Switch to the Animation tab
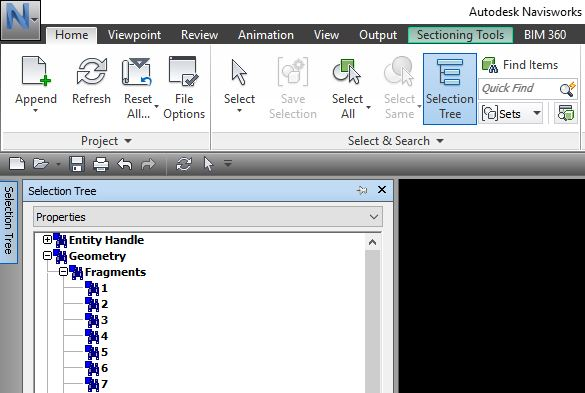Screen dimensions: 585x393 coord(266,35)
